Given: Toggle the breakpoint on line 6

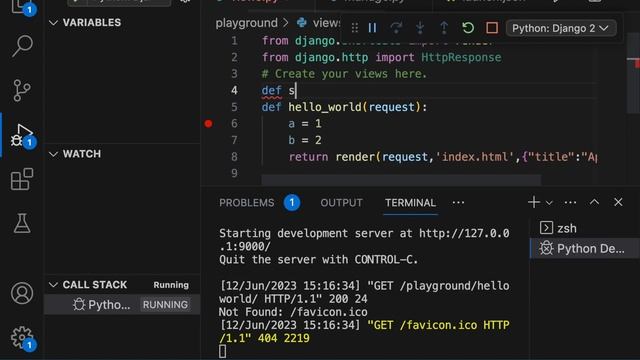Looking at the screenshot, I should click(208, 124).
